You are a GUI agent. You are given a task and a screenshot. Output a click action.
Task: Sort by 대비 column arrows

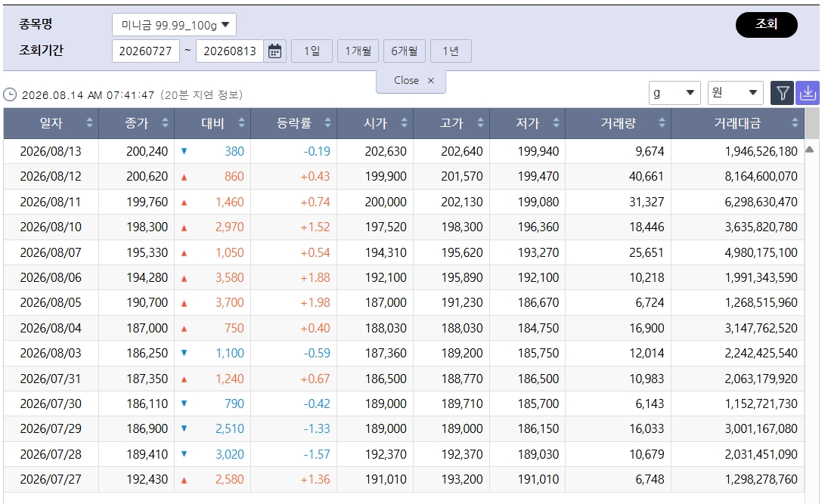[x=241, y=123]
